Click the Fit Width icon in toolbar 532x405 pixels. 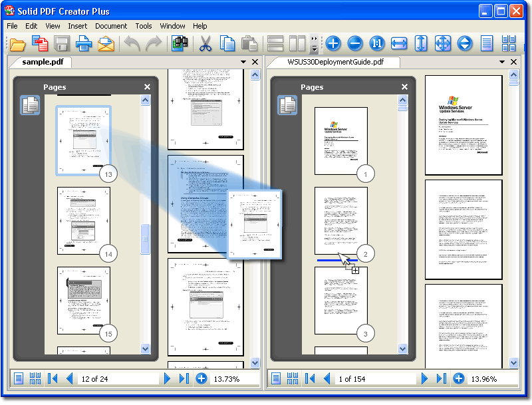point(399,45)
